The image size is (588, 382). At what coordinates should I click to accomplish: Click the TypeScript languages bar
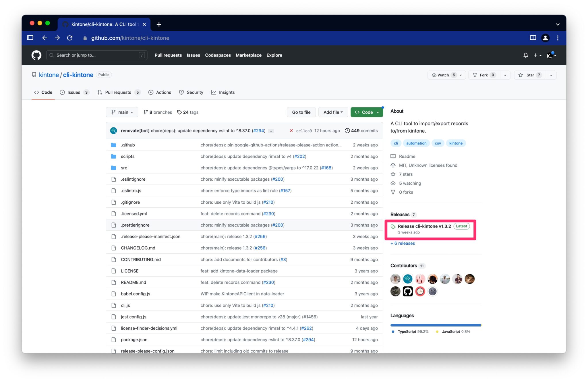pos(435,325)
